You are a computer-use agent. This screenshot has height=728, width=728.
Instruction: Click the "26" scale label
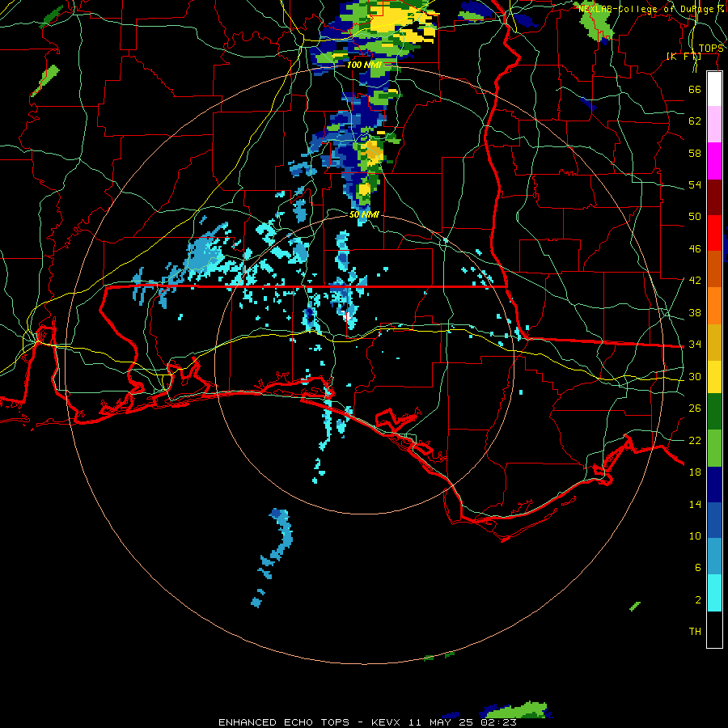[x=695, y=408]
